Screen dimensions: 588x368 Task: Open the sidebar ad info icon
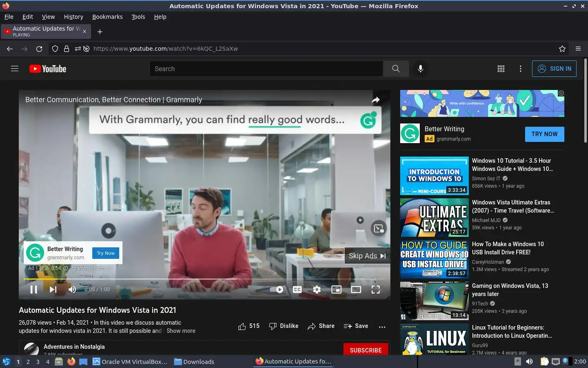click(x=561, y=93)
